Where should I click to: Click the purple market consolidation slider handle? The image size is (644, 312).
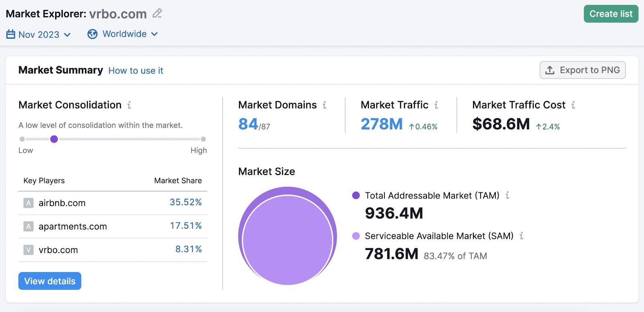54,139
